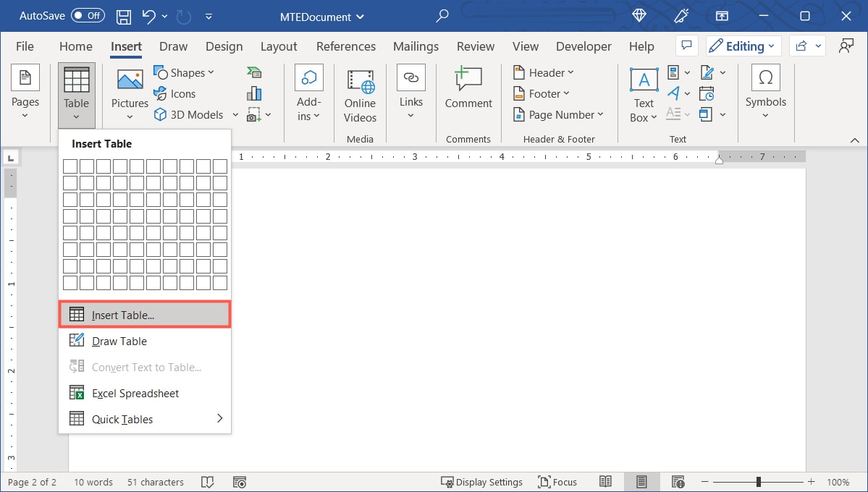Check proofing errors via status bar icon
Viewport: 868px width, 492px height.
[x=208, y=481]
